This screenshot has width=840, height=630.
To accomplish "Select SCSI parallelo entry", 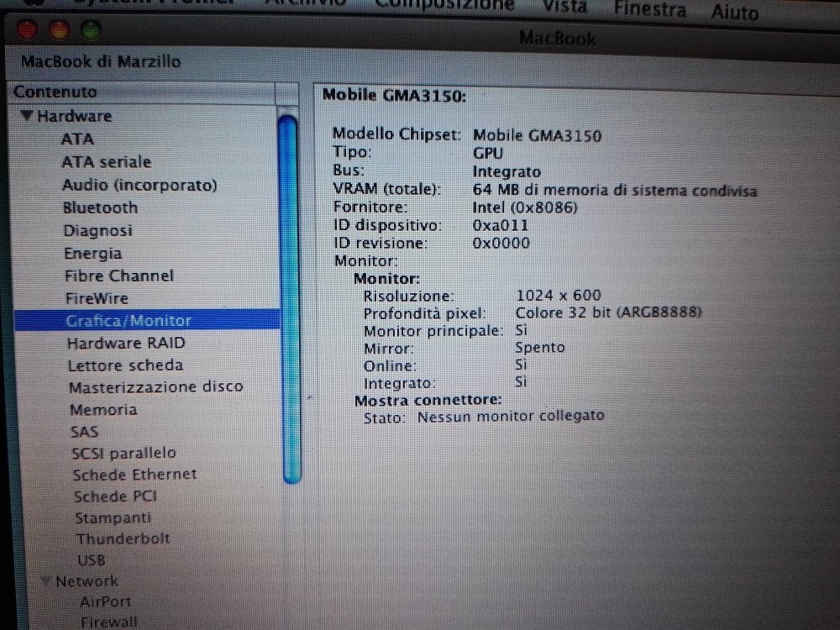I will point(123,454).
